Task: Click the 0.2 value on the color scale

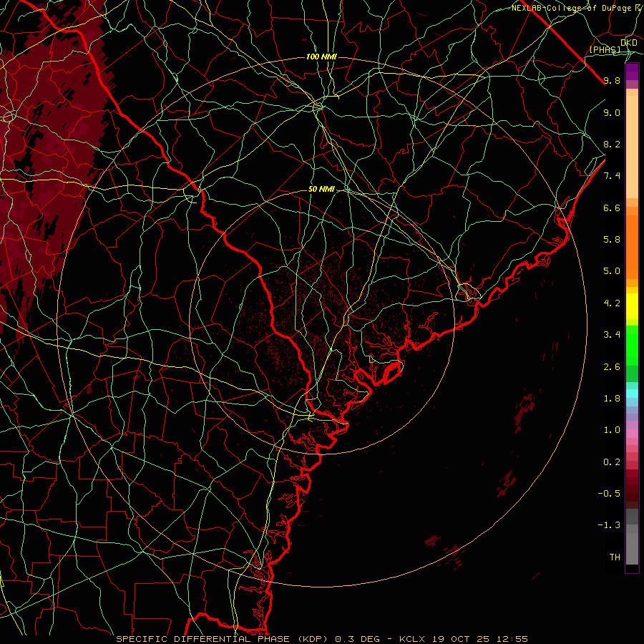Action: coord(612,462)
